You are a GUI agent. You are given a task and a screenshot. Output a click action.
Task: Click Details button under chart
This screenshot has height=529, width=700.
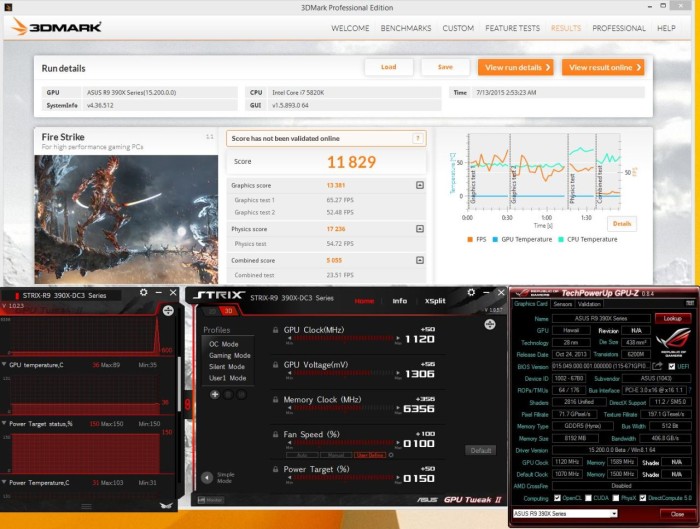pyautogui.click(x=622, y=224)
